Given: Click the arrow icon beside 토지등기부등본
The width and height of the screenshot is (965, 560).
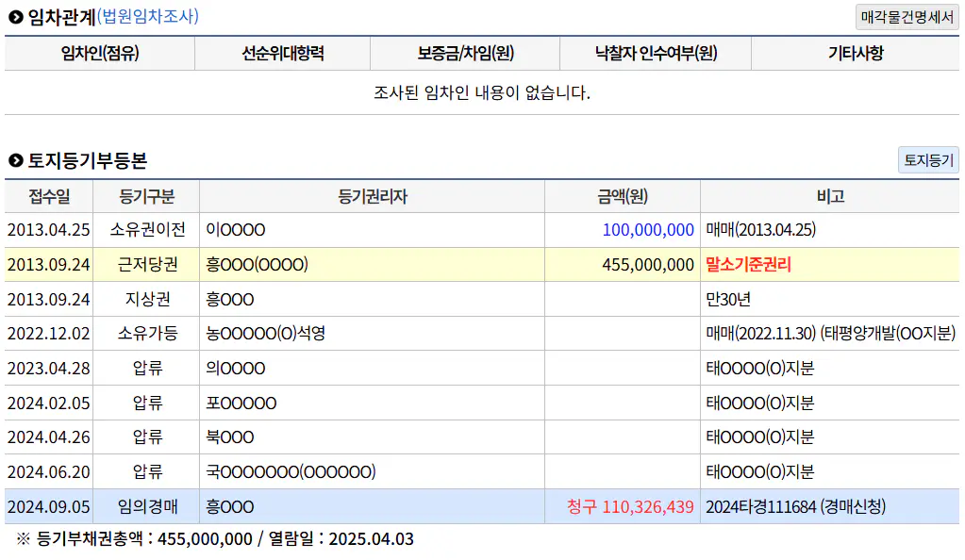Looking at the screenshot, I should (x=15, y=161).
